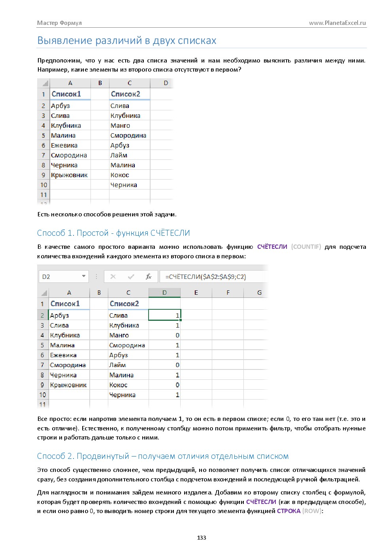Click the page number 133
Viewport: 392px width, 555px height.
(x=202, y=538)
